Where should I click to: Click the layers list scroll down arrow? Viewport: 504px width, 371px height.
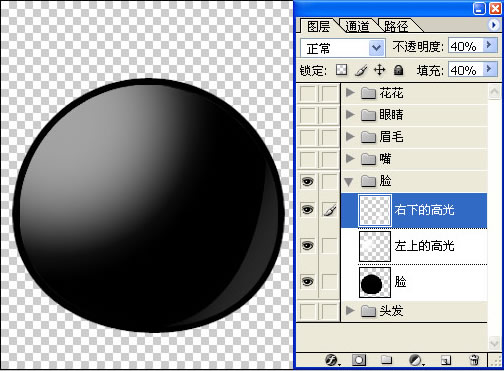pos(494,343)
